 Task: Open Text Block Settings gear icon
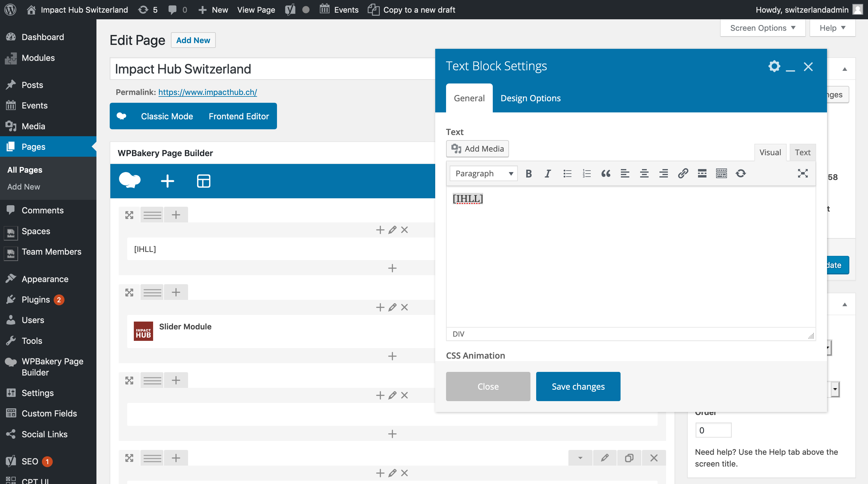click(x=774, y=66)
